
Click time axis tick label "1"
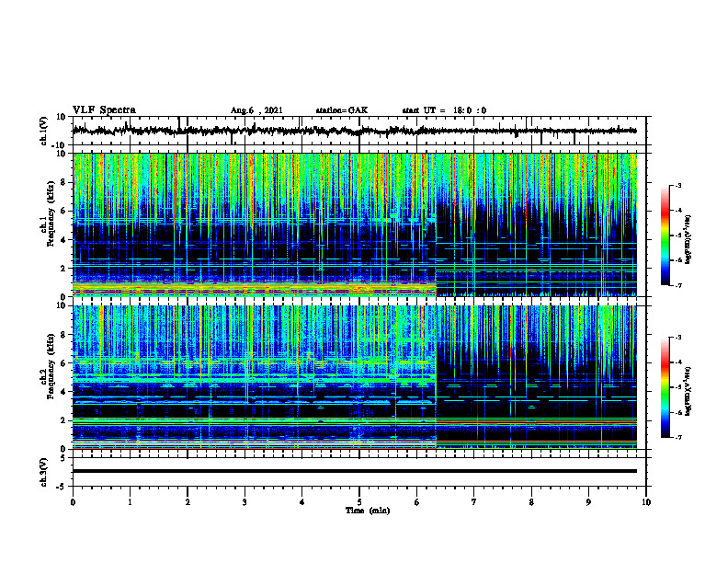pyautogui.click(x=130, y=502)
